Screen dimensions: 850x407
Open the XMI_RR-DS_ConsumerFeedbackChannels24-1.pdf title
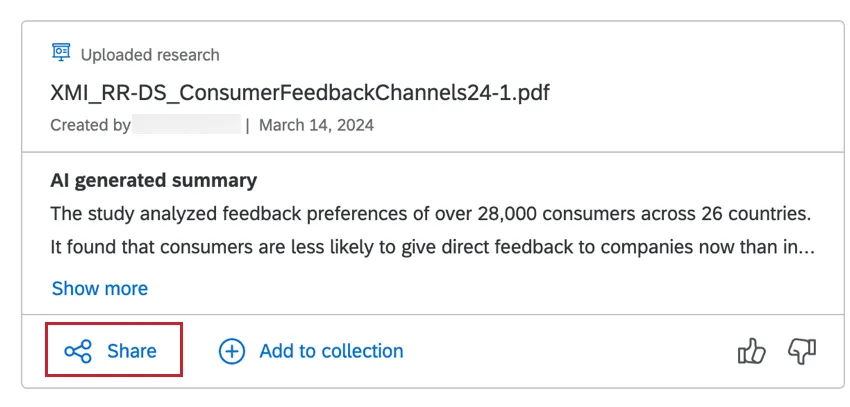[300, 93]
